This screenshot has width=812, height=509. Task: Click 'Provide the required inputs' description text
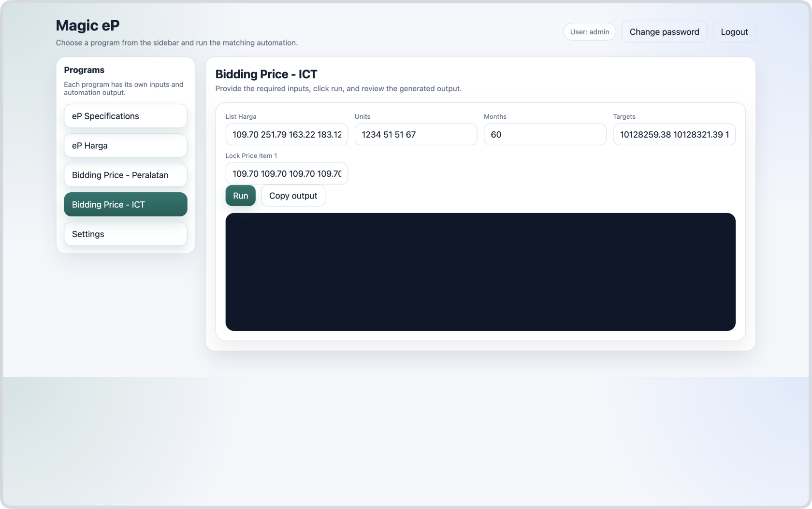coord(338,89)
